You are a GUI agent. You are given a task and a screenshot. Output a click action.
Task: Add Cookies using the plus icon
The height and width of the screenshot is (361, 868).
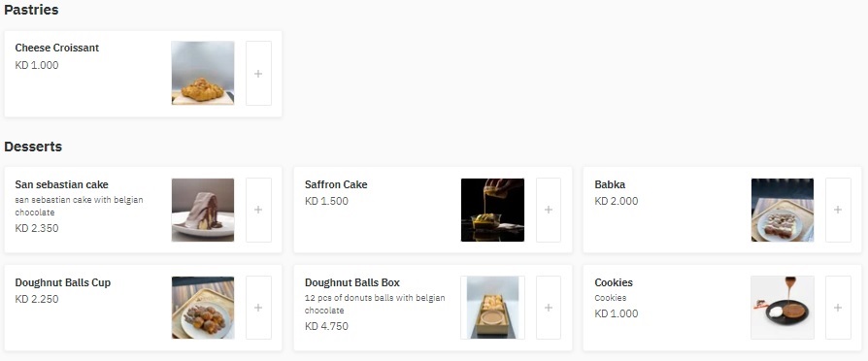click(x=838, y=308)
